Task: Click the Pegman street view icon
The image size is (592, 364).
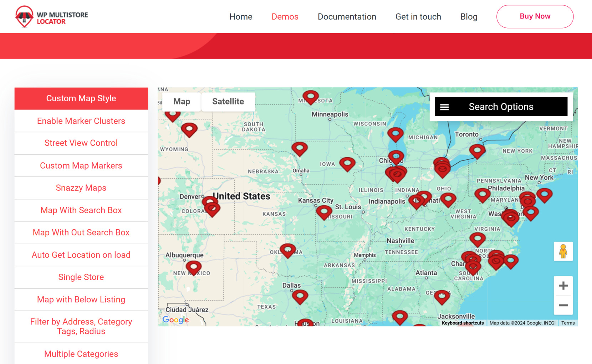Action: click(x=563, y=251)
